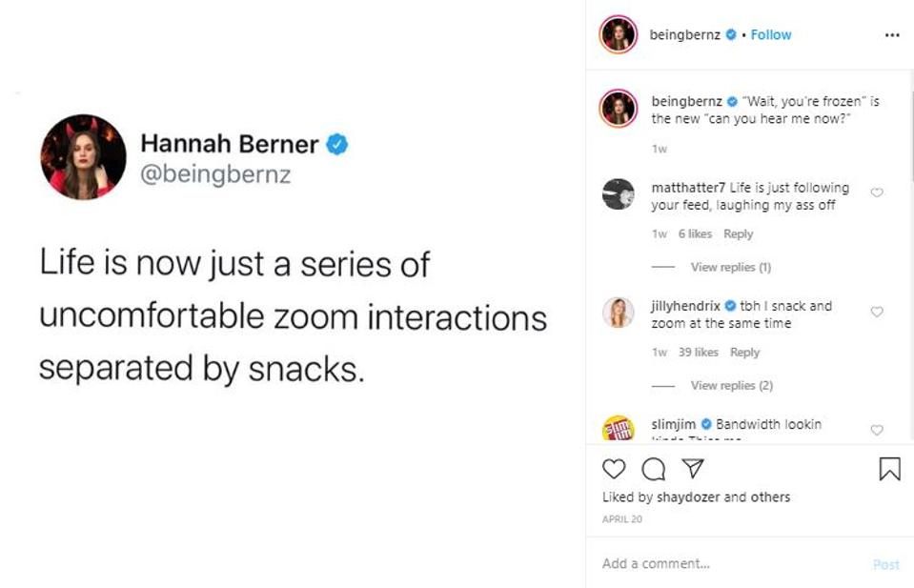Viewport: 914px width, 588px height.
Task: Reply to jillyhendrix's comment
Action: (744, 353)
